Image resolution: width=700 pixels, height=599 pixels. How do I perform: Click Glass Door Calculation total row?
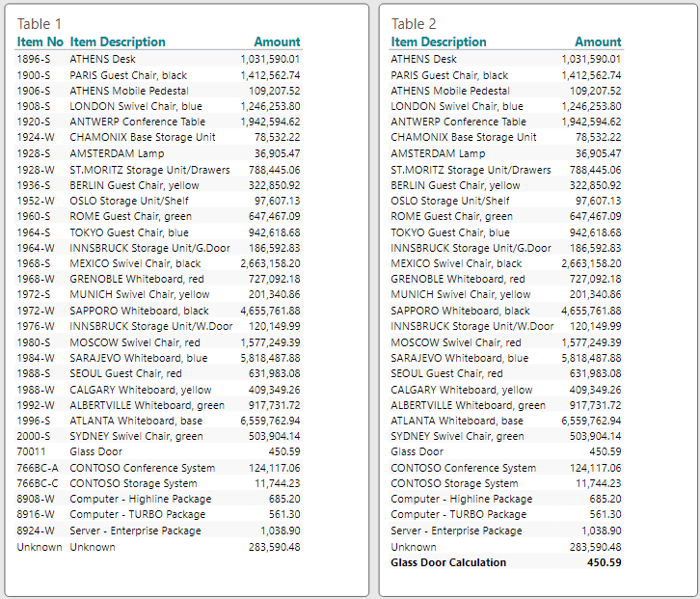506,562
